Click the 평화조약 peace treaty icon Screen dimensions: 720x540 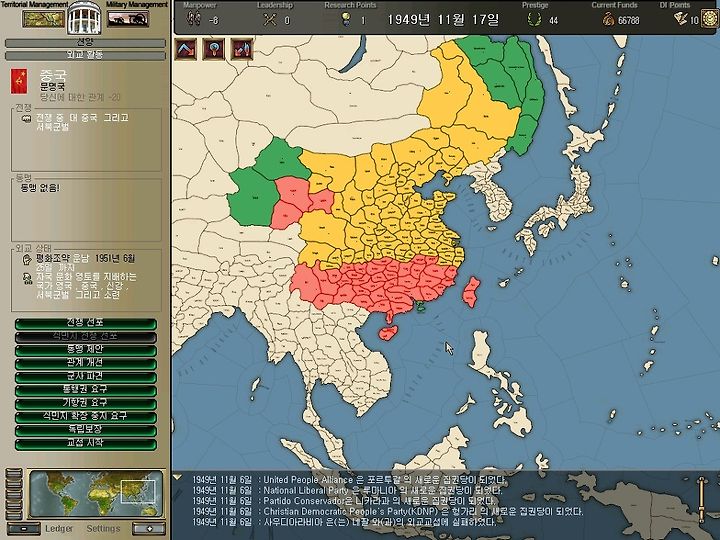[27, 259]
